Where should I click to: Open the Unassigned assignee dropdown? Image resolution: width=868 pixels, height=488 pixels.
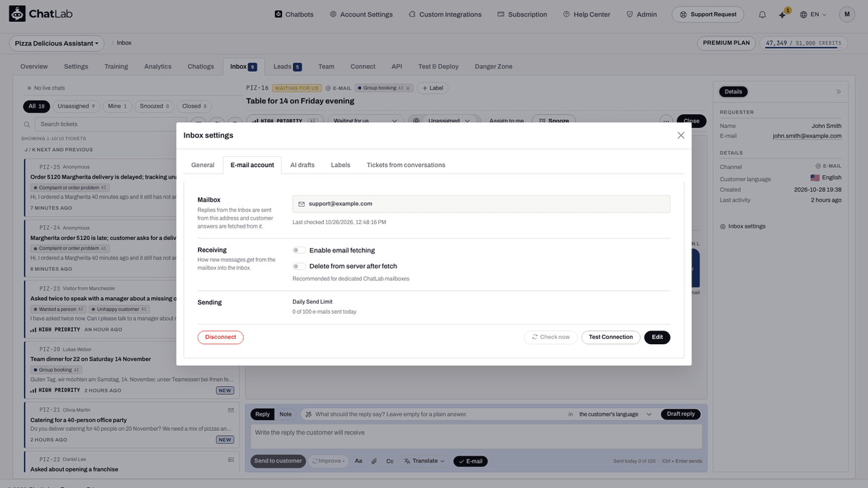[x=444, y=121]
